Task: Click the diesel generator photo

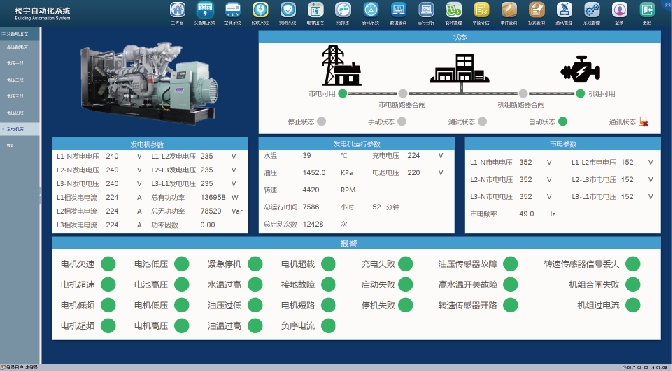Action: click(149, 84)
